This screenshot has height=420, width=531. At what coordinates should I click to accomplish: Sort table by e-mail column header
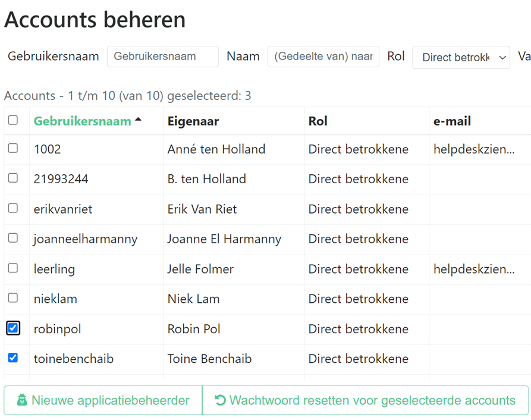click(452, 121)
